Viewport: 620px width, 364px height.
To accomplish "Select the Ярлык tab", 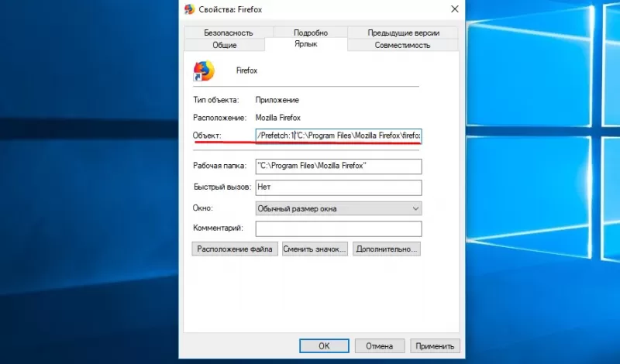I will (x=305, y=44).
